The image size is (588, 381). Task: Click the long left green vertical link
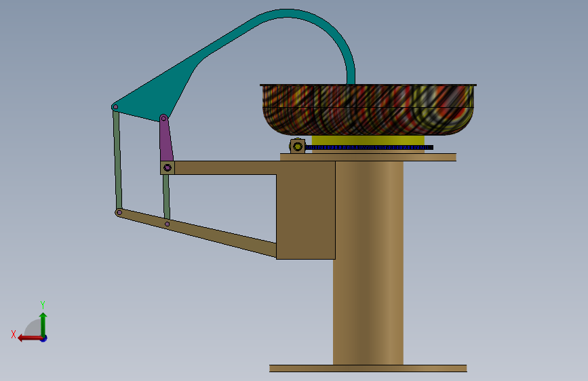pos(117,159)
